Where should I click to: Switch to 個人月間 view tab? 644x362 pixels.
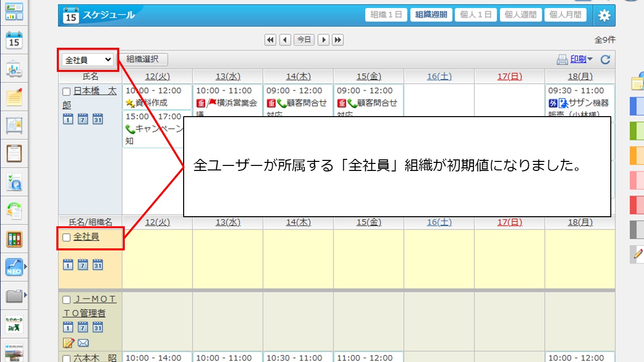[x=565, y=15]
